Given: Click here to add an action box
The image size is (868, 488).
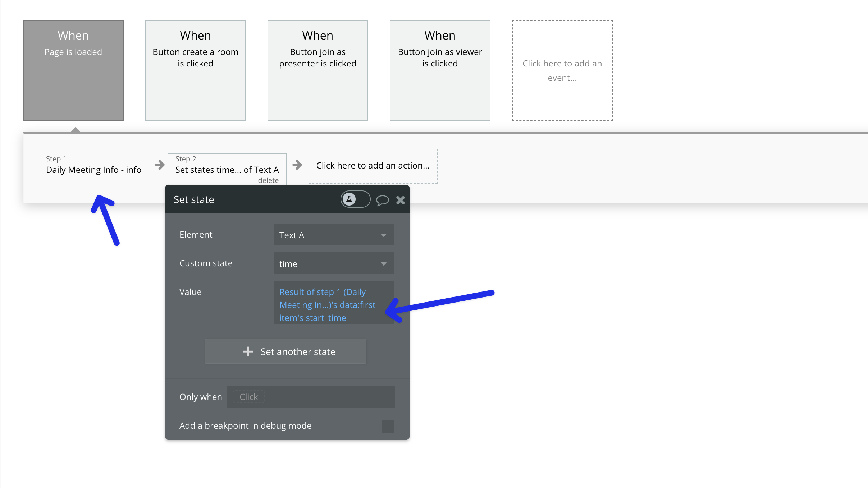Looking at the screenshot, I should coord(373,166).
